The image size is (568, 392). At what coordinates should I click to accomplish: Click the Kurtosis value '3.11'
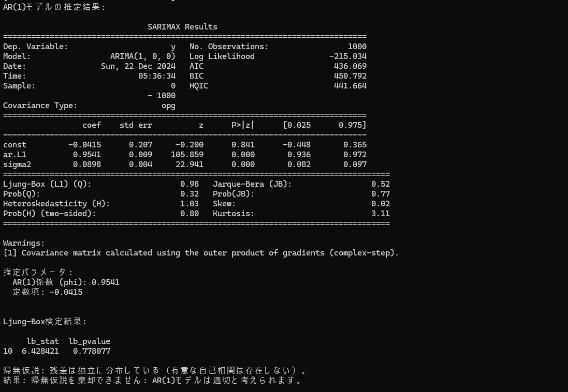point(381,214)
